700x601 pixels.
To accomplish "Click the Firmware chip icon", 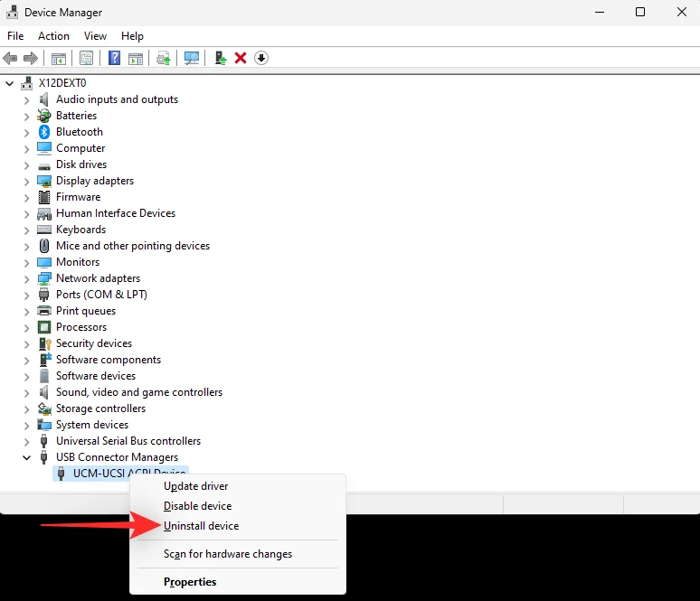I will [x=44, y=197].
